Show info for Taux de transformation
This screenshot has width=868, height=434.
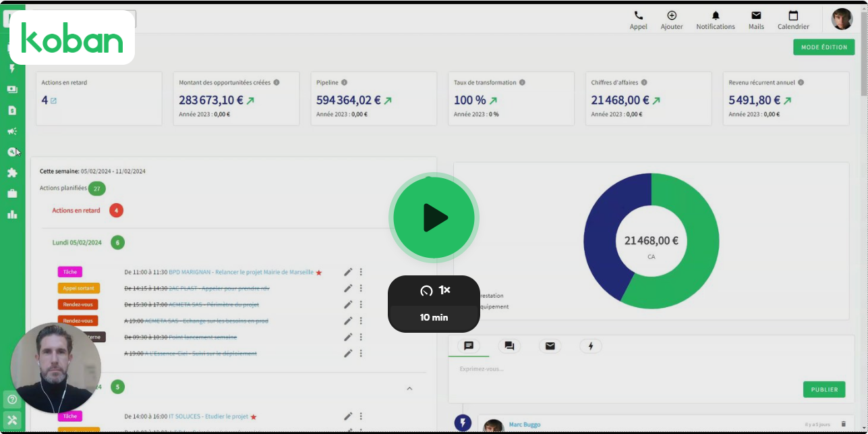point(522,82)
